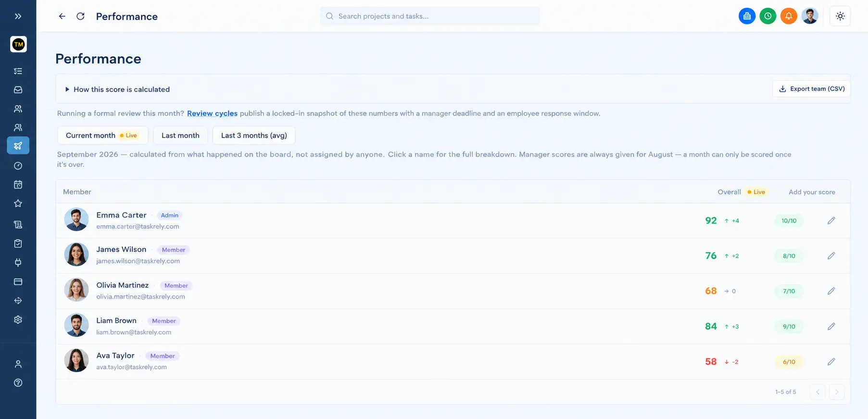
Task: Edit manager score for Emma Carter
Action: click(831, 220)
